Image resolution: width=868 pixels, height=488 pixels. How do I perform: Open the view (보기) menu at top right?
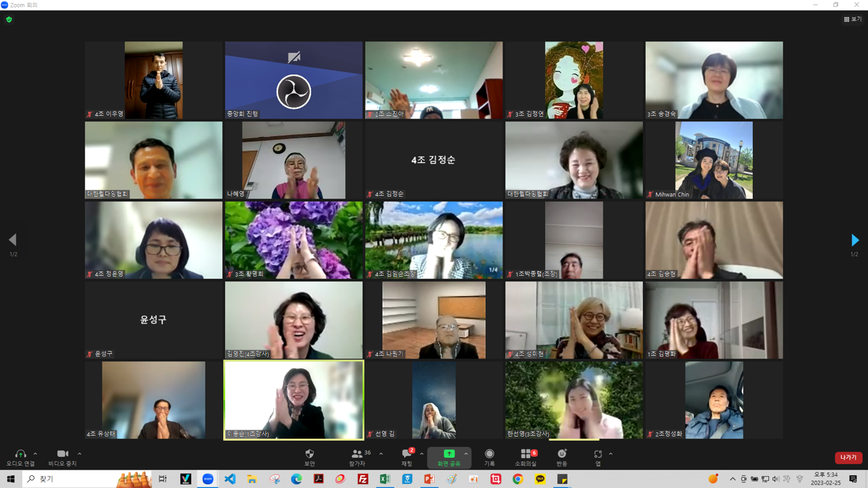click(x=852, y=19)
